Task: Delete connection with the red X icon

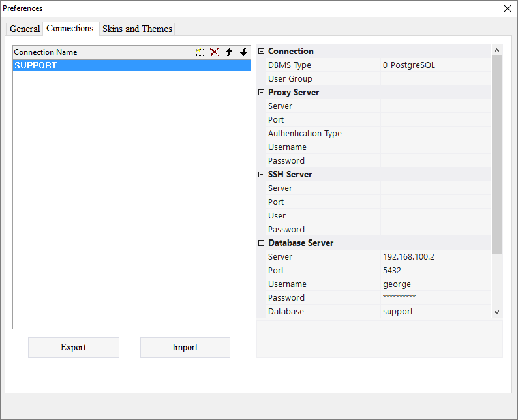Action: pyautogui.click(x=214, y=52)
